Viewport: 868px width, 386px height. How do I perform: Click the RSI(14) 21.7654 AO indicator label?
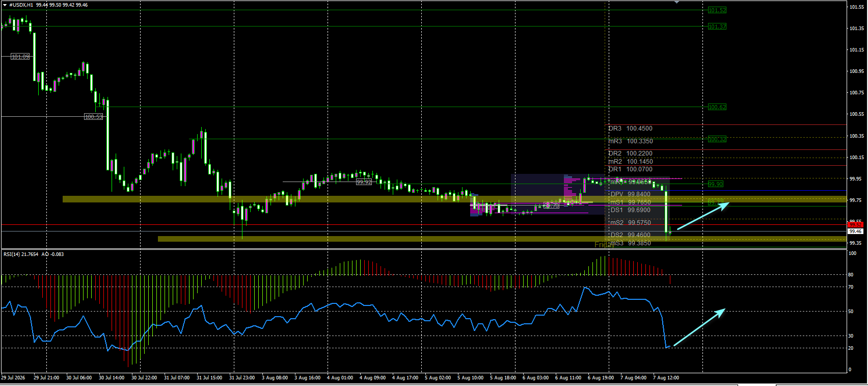(x=33, y=254)
